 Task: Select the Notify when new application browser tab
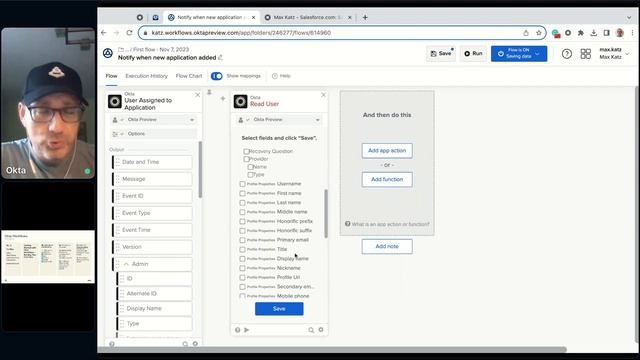click(x=211, y=18)
